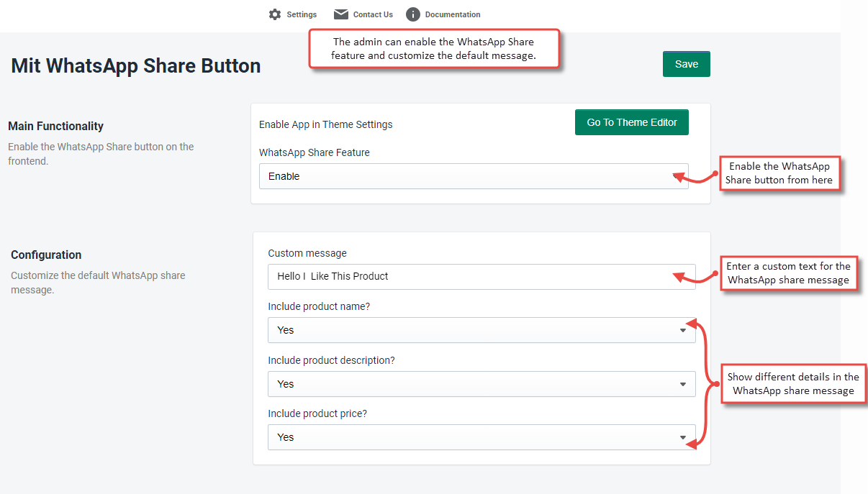Expand the Include product description dropdown
Screen dimensions: 868x494
(x=481, y=384)
